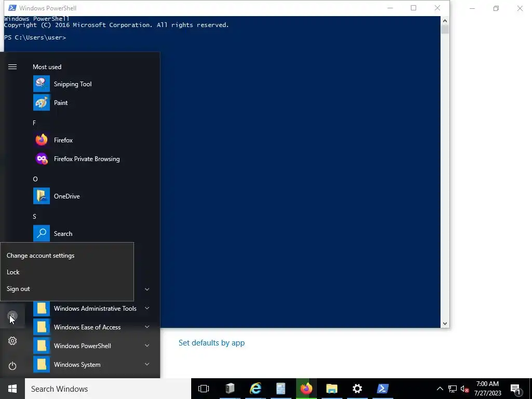
Task: Maximize the Windows PowerShell window
Action: point(413,8)
